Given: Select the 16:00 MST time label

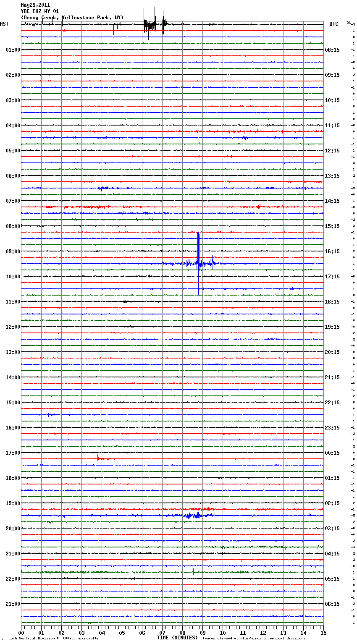Looking at the screenshot, I should [x=13, y=428].
